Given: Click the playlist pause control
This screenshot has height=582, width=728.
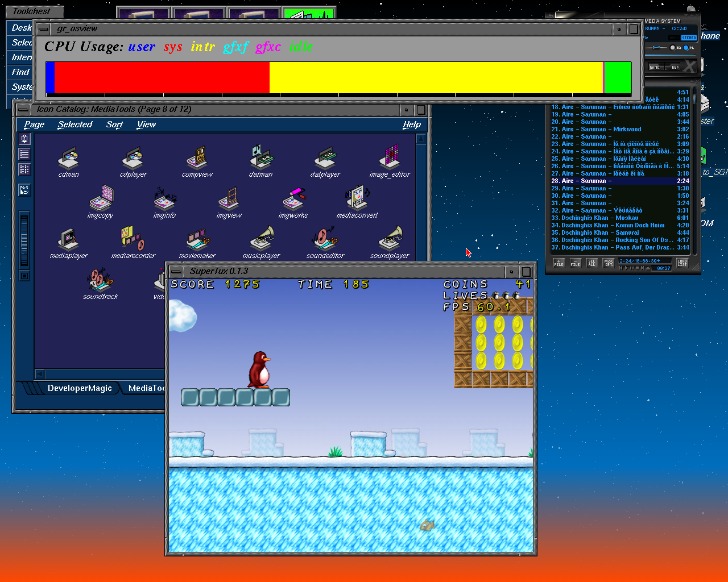Looking at the screenshot, I should pos(632,268).
